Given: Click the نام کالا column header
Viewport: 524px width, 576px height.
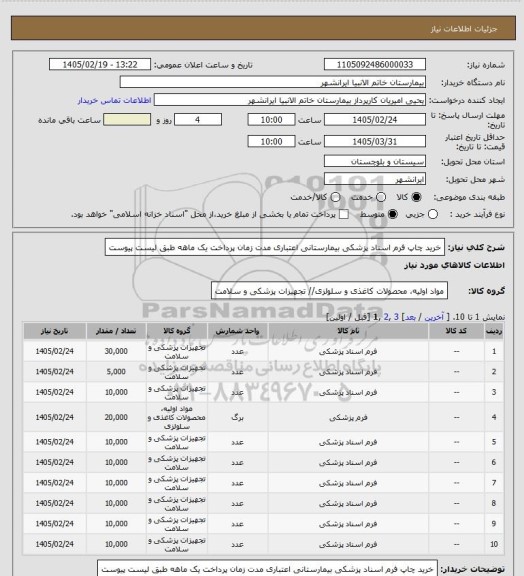Looking at the screenshot, I should pos(348,331).
